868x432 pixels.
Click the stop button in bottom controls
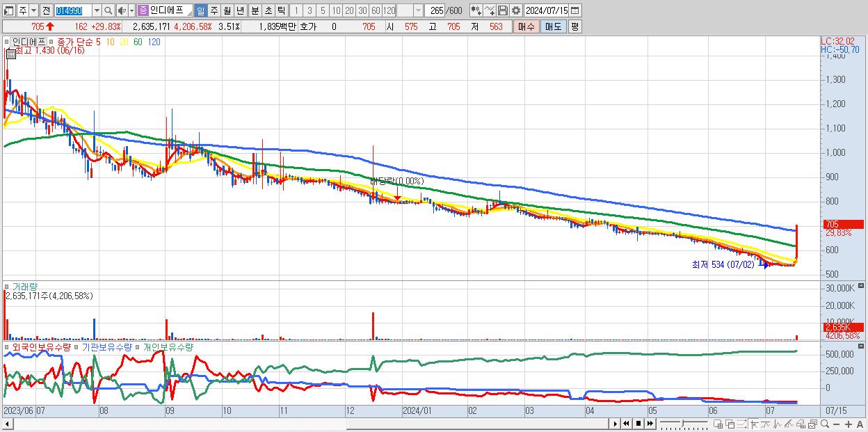click(638, 424)
